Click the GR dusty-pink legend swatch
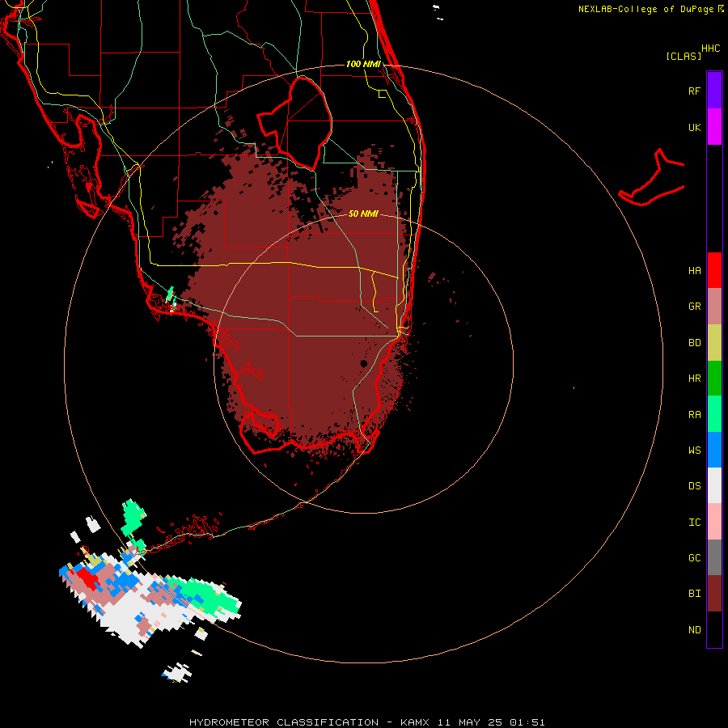This screenshot has height=728, width=728. pos(714,307)
